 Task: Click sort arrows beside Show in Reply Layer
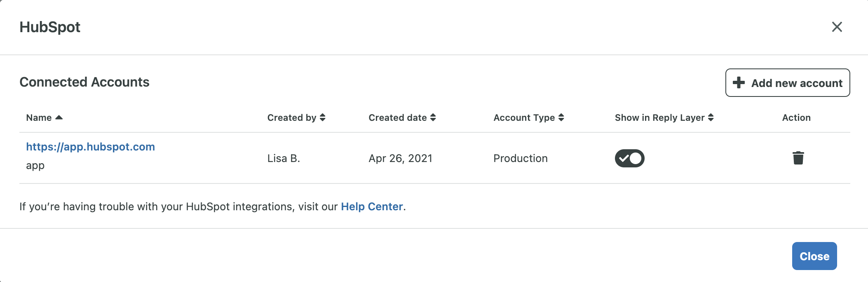[x=711, y=117]
